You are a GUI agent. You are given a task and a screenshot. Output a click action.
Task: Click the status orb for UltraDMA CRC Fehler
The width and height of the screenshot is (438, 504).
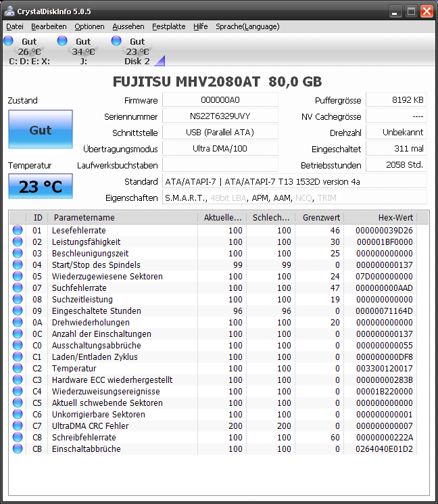pyautogui.click(x=18, y=426)
